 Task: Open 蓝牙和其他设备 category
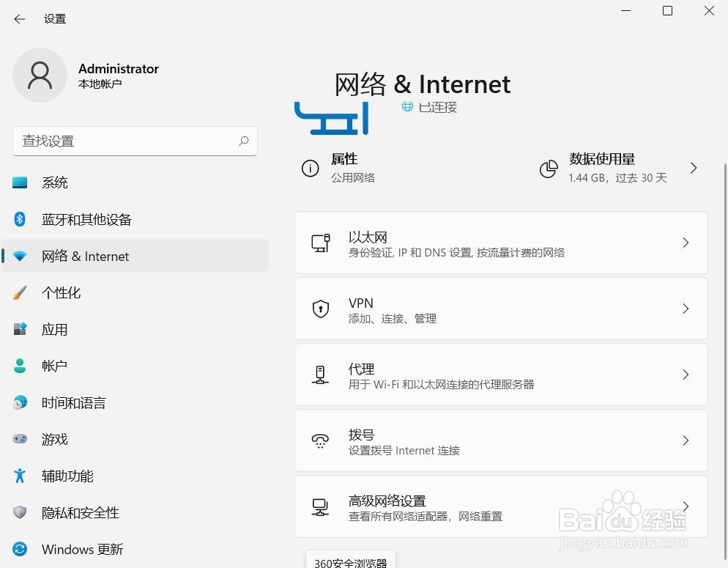point(135,219)
